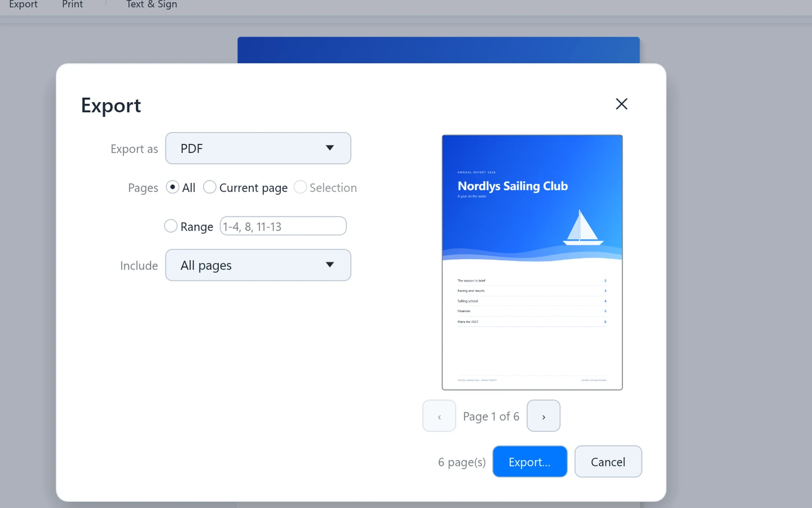Focus the page range input field
The image size is (812, 508).
click(283, 226)
